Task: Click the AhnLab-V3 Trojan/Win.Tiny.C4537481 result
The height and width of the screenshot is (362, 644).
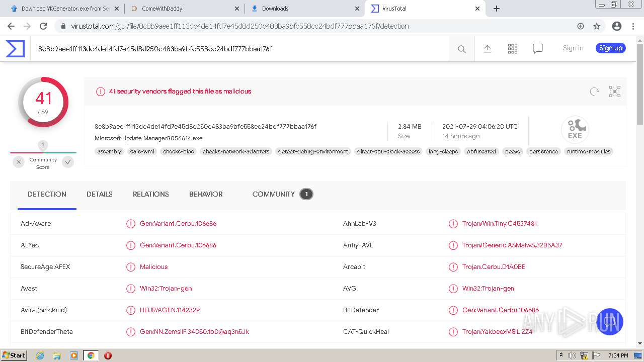Action: (x=500, y=224)
